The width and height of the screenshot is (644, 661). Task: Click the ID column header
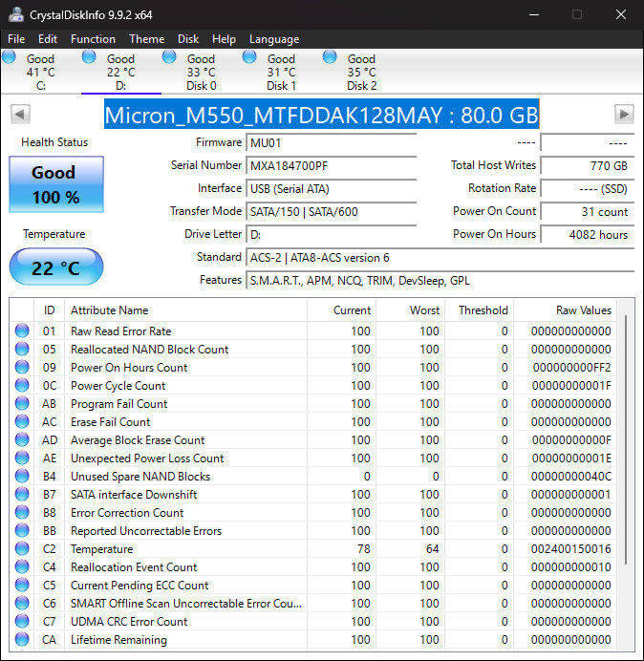click(49, 310)
